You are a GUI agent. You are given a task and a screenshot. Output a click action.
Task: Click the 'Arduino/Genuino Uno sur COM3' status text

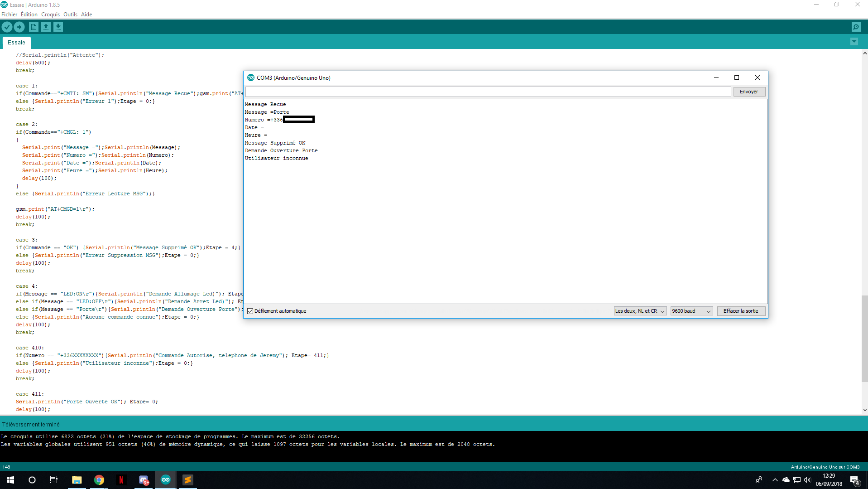click(825, 467)
